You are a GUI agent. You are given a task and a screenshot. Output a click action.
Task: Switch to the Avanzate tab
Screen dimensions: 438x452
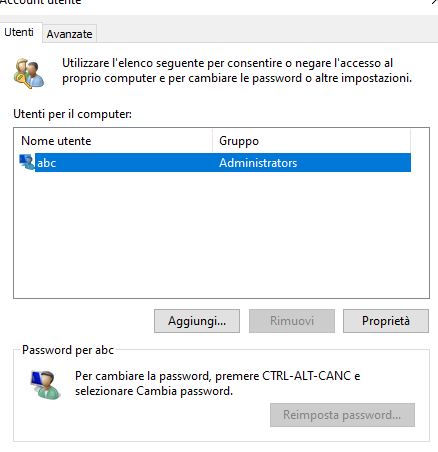[x=69, y=34]
